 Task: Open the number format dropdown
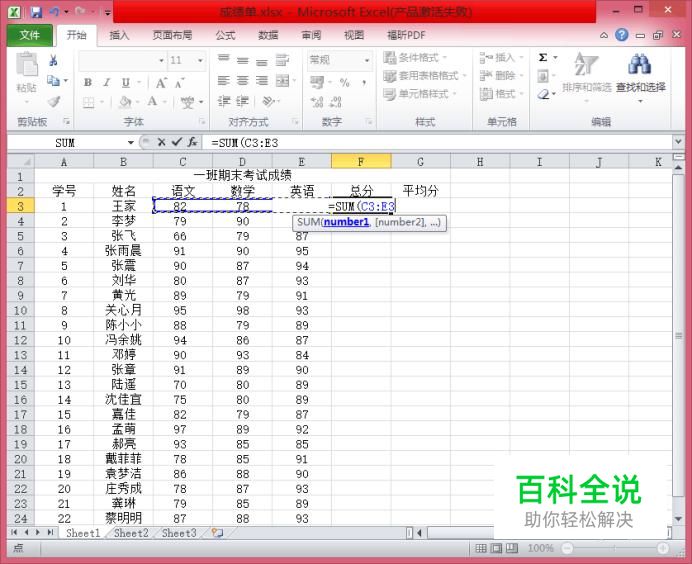[367, 60]
